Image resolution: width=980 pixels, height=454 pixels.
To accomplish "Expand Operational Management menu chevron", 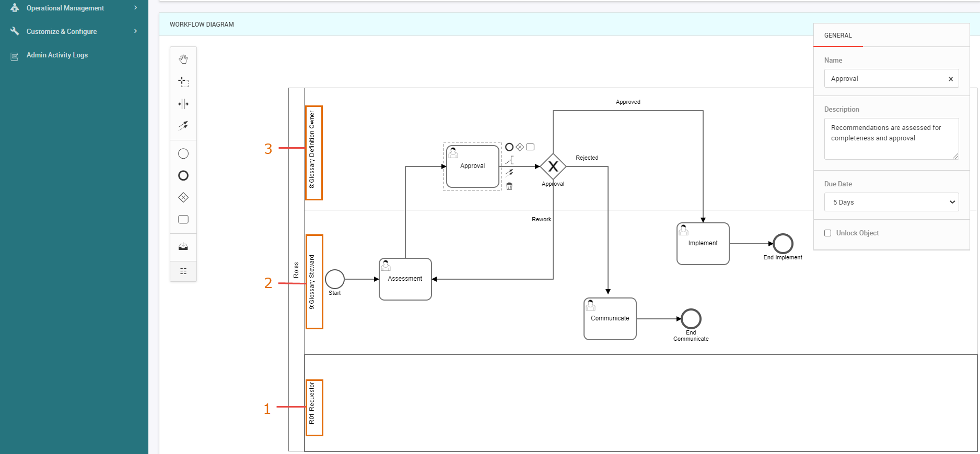I will point(136,8).
